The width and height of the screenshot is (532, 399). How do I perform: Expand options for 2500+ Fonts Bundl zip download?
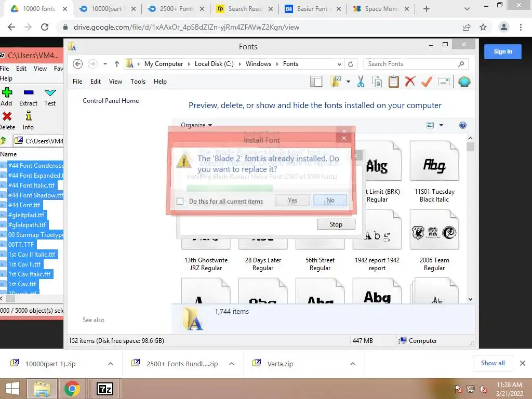tap(232, 364)
